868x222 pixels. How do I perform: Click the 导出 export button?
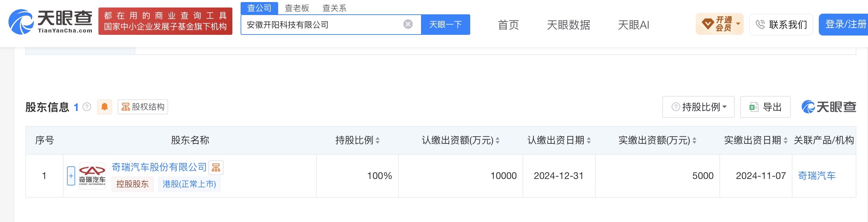(x=765, y=107)
